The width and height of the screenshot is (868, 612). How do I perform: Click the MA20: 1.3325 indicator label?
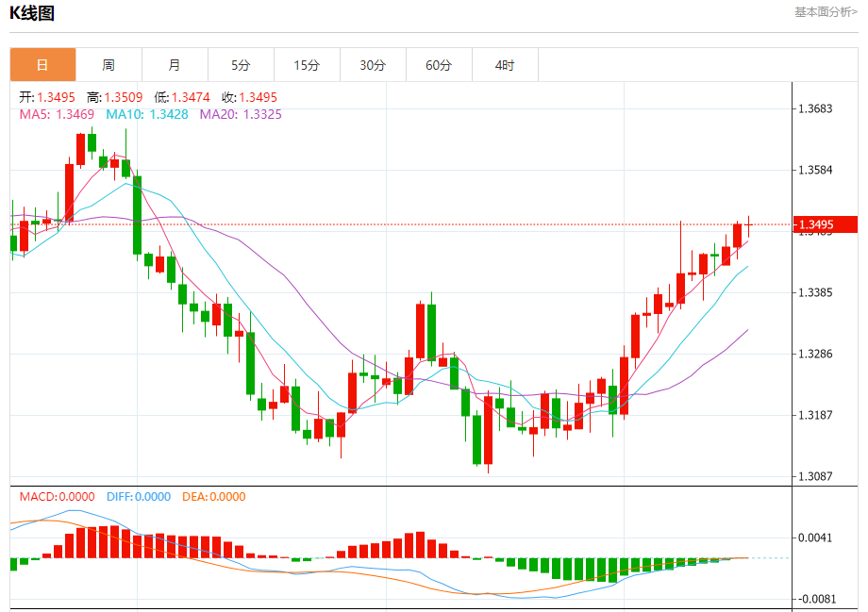tap(241, 114)
